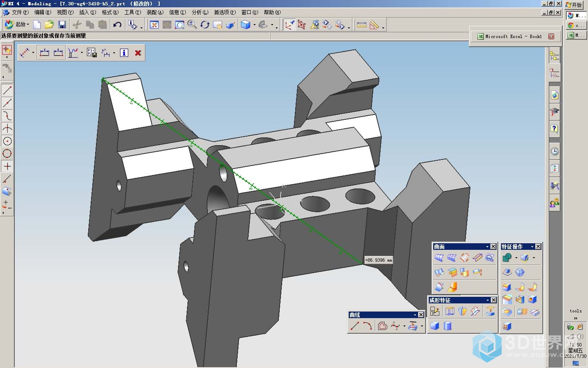The width and height of the screenshot is (588, 368).
Task: Expand the measure type dropdown arrow
Action: [33, 53]
